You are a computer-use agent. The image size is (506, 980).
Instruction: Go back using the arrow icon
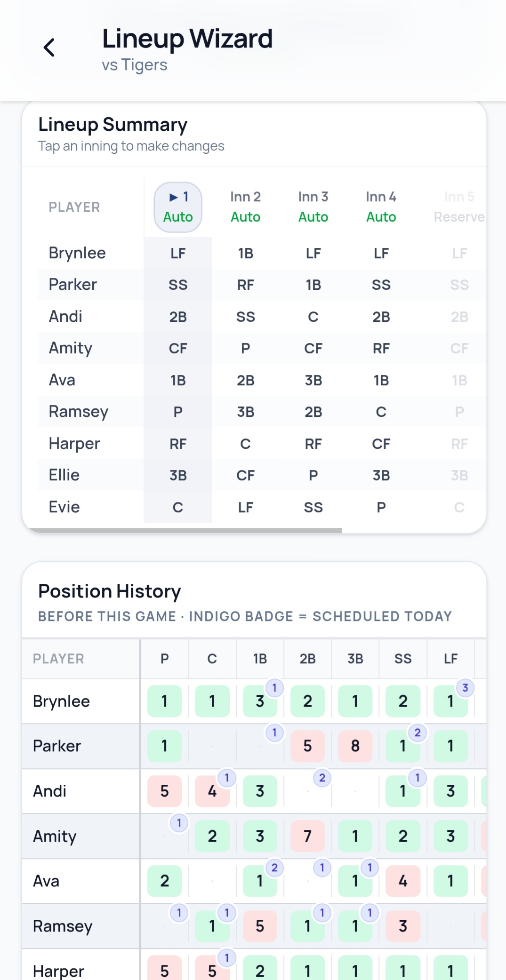[49, 48]
